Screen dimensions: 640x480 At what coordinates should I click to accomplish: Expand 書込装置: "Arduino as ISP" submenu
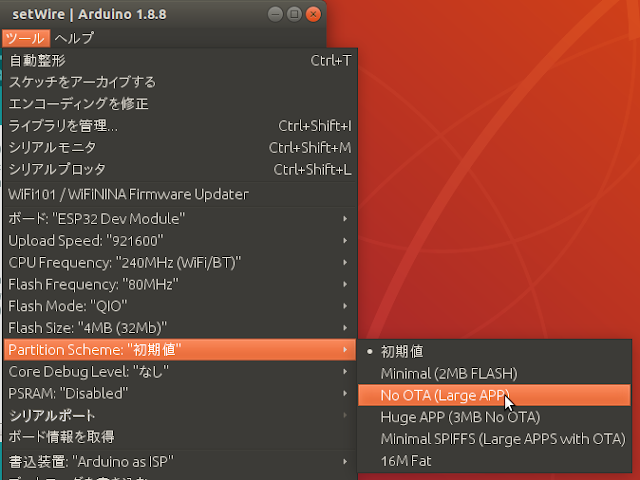click(x=180, y=462)
